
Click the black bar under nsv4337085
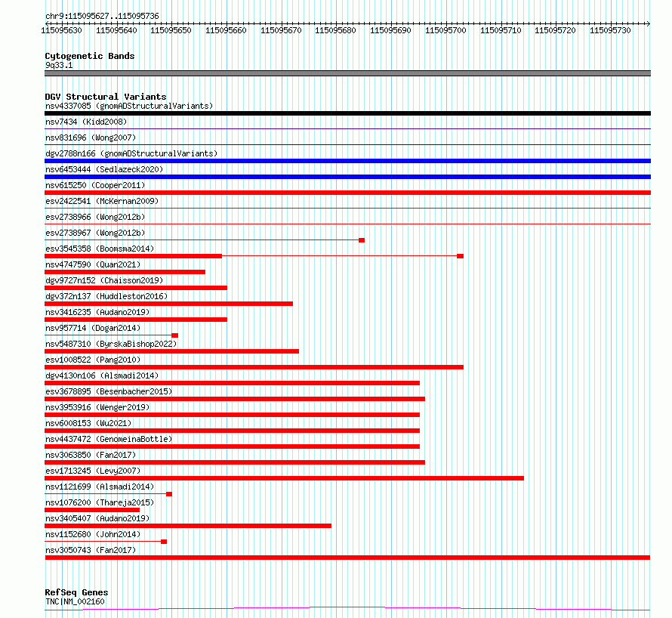(347, 113)
